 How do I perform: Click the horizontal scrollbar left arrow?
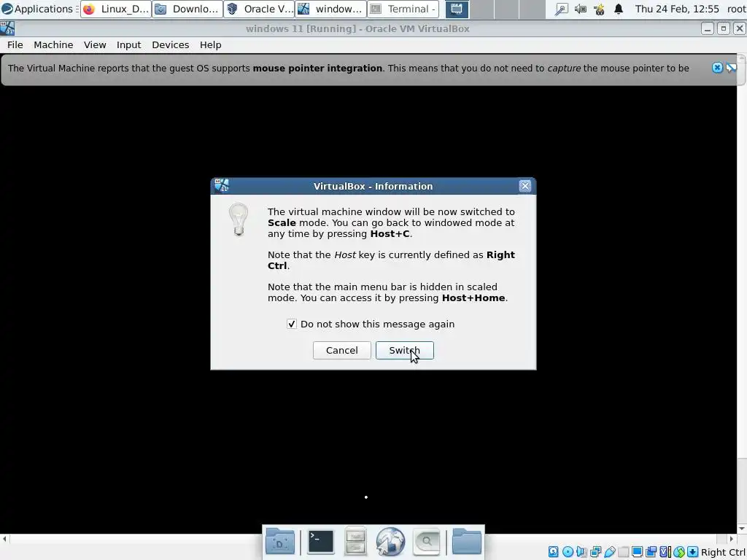[4, 539]
